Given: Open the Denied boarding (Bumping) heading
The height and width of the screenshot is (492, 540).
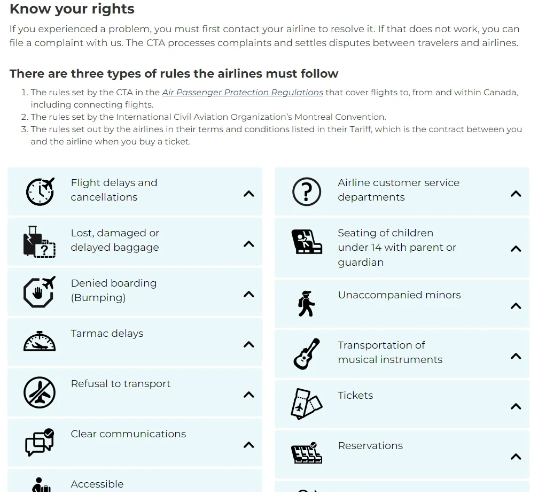Looking at the screenshot, I should coord(114,290).
